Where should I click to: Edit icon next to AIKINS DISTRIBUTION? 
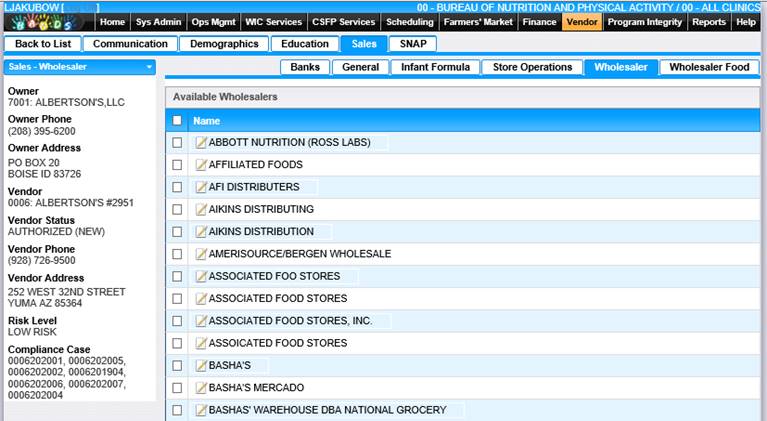(x=201, y=232)
